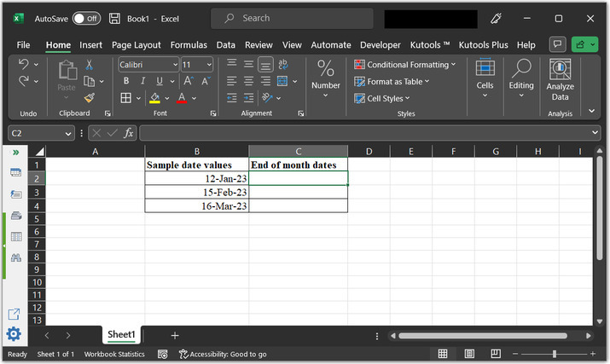Image resolution: width=610 pixels, height=364 pixels.
Task: Open the font size 11 dropdown
Action: 209,65
